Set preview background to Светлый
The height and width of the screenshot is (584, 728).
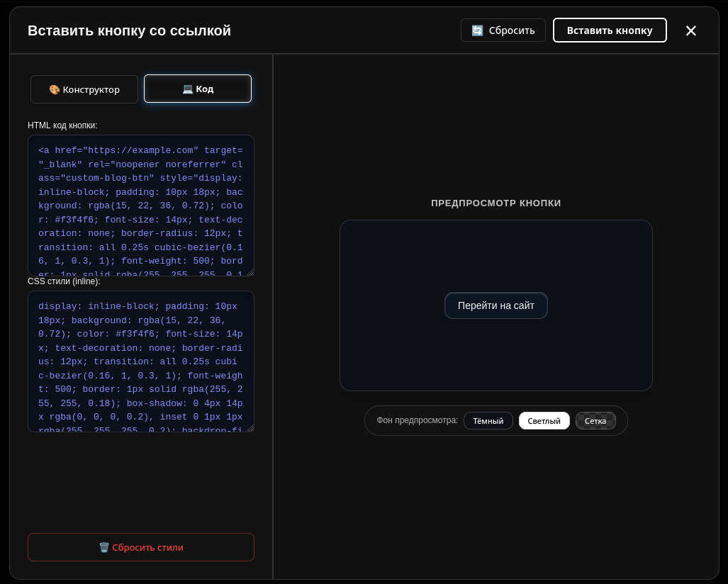coord(544,420)
